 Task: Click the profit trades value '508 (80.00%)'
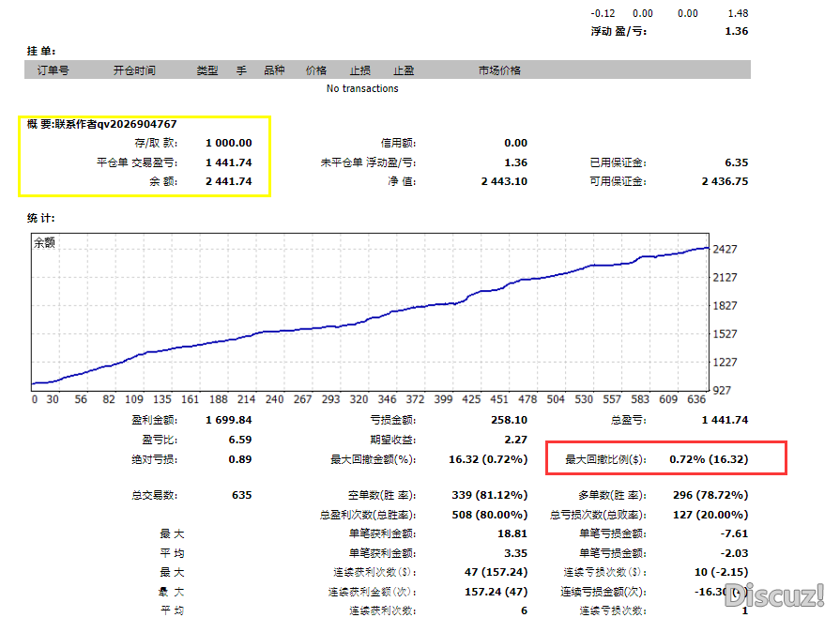(490, 515)
